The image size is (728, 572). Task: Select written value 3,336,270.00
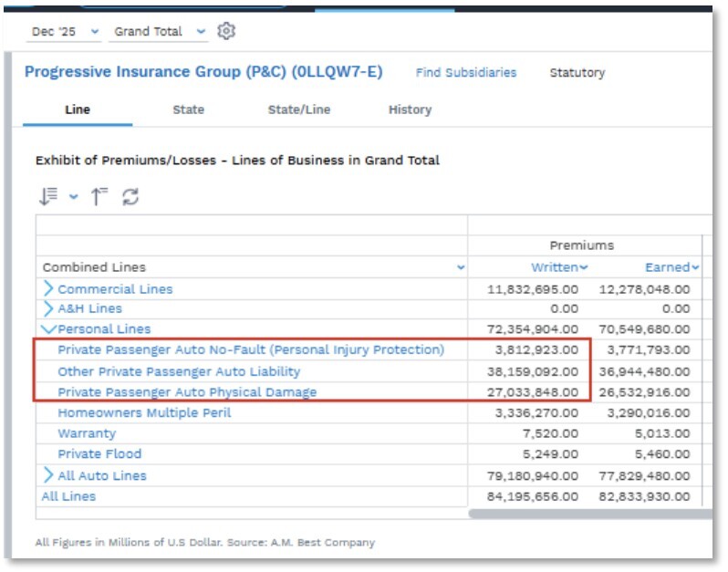536,412
